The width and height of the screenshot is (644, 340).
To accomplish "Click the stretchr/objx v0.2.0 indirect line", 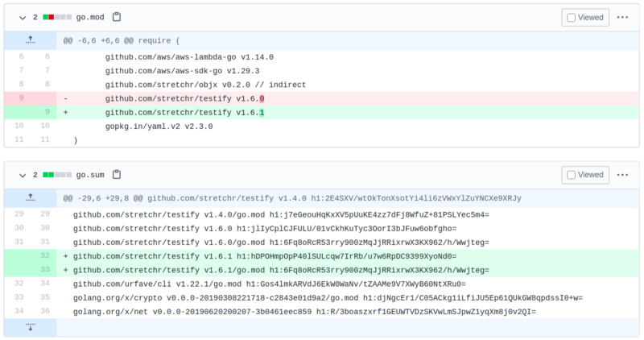I will click(322, 85).
